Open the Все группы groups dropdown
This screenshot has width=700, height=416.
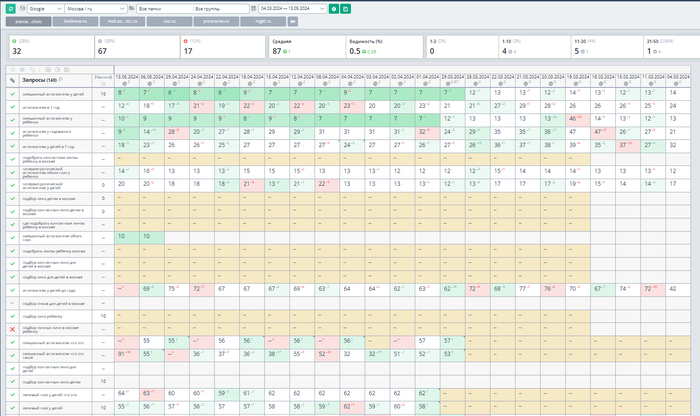pos(221,8)
